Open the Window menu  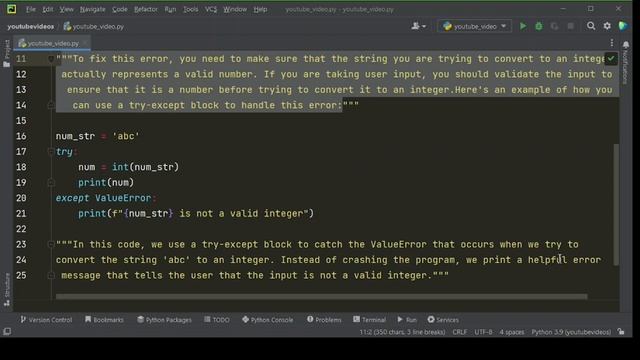click(235, 9)
